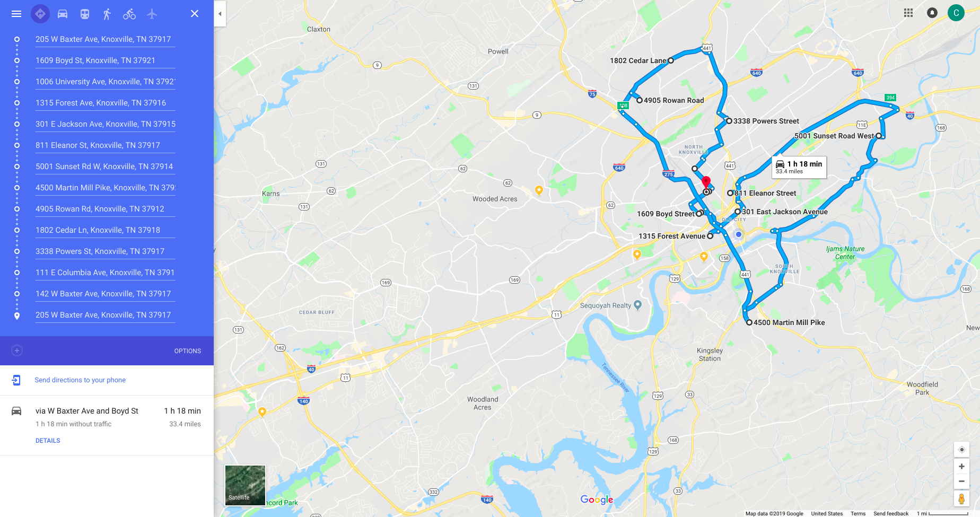Switch to Satellite view thumbnail
The image size is (980, 517).
pyautogui.click(x=245, y=485)
